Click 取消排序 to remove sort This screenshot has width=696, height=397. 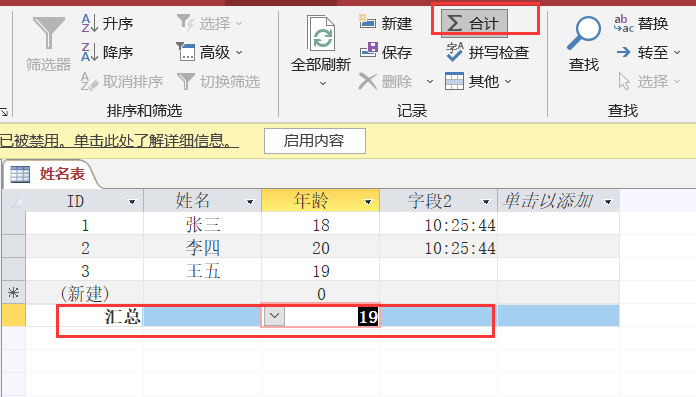click(122, 82)
